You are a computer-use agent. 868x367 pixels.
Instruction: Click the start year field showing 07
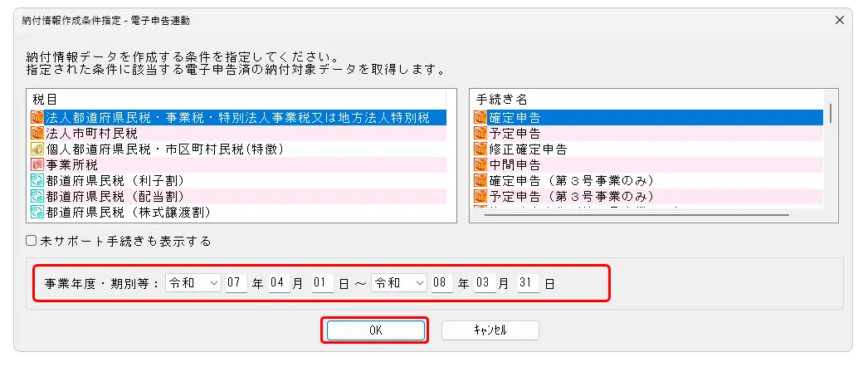(x=237, y=283)
